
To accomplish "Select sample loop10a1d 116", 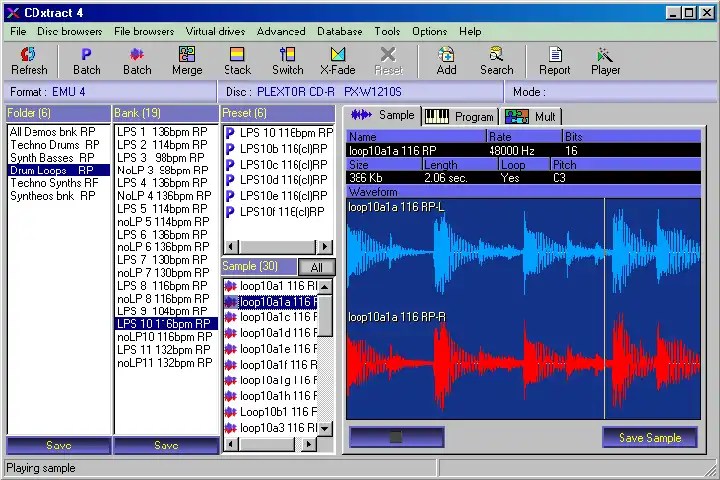I will [x=271, y=333].
